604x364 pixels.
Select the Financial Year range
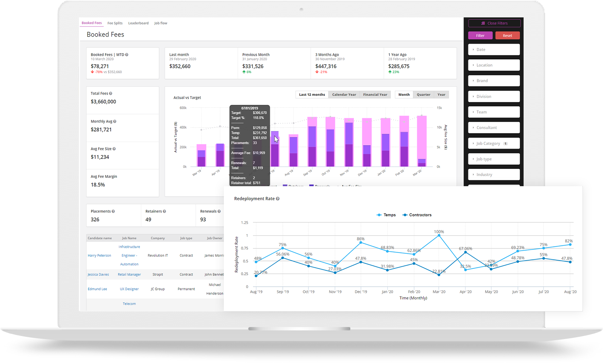pyautogui.click(x=375, y=95)
